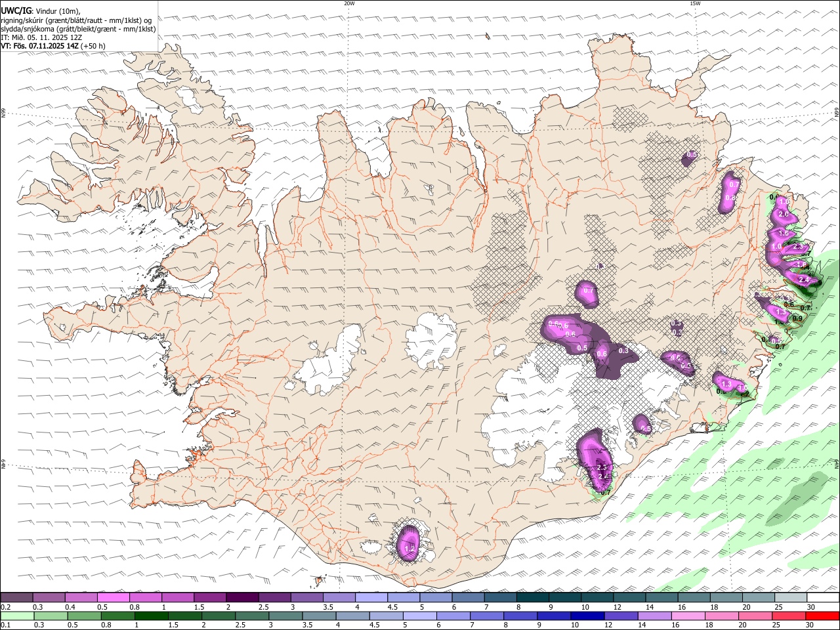Click the 0.4 label under the snow scale
The width and height of the screenshot is (840, 630).
click(70, 607)
